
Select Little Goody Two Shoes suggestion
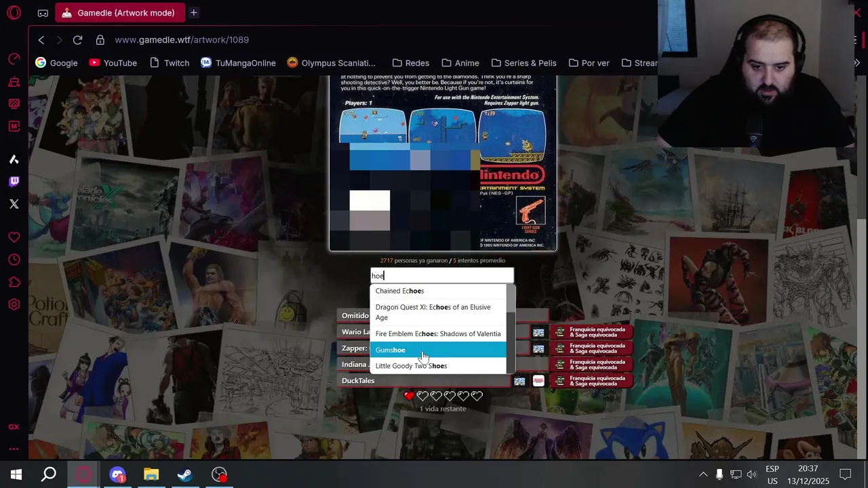pyautogui.click(x=438, y=366)
